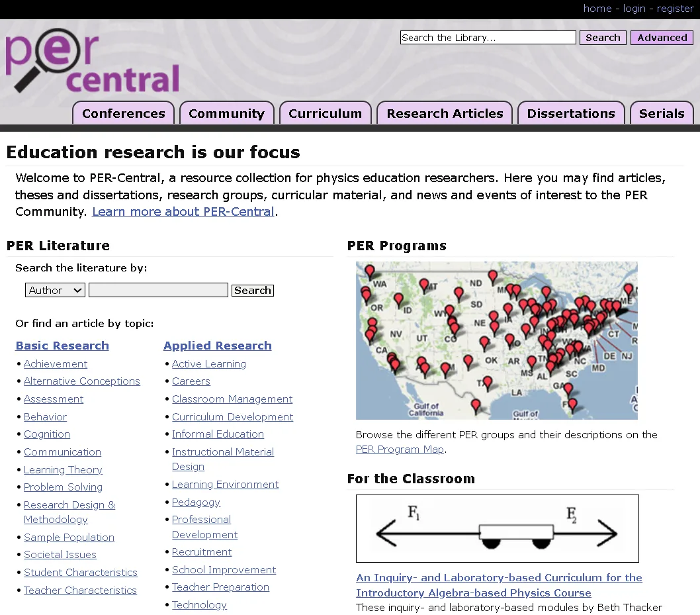
Task: Click the Advanced search button
Action: point(661,37)
